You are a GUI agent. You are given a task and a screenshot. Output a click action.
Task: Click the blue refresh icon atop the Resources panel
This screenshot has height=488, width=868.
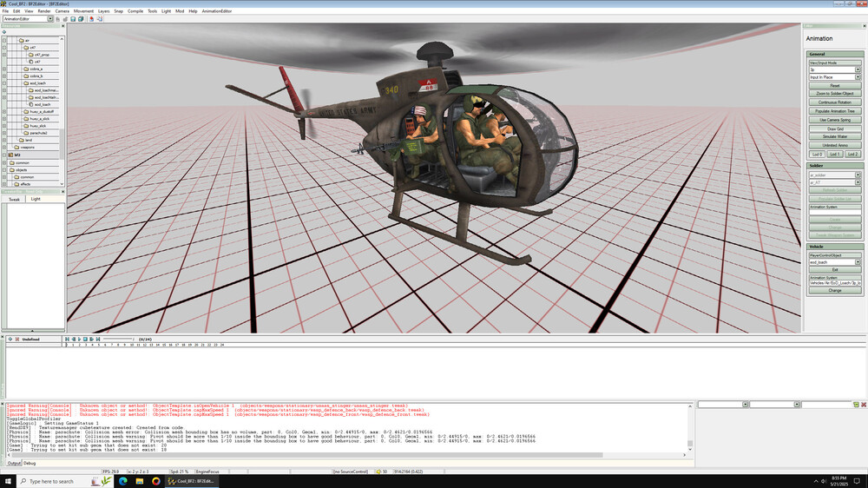(3, 32)
